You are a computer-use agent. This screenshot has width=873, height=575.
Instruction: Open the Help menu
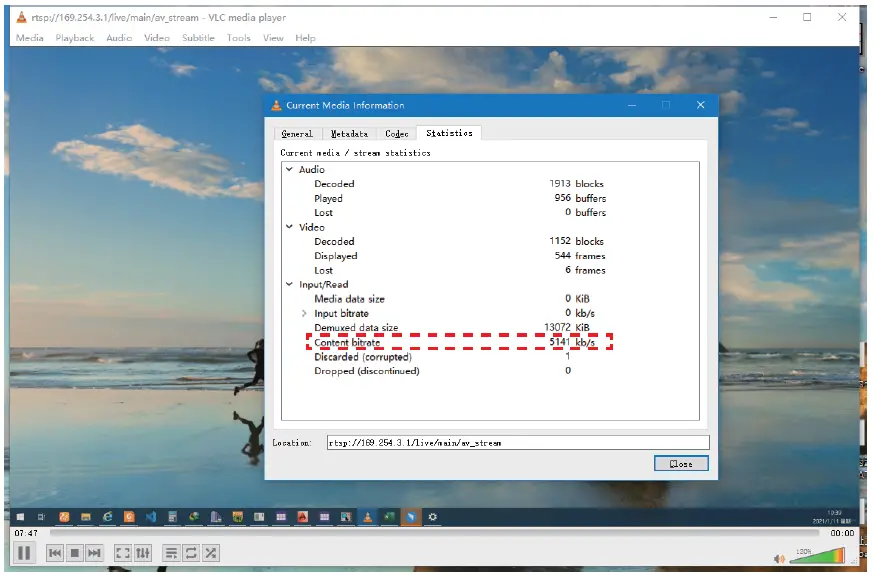[305, 38]
